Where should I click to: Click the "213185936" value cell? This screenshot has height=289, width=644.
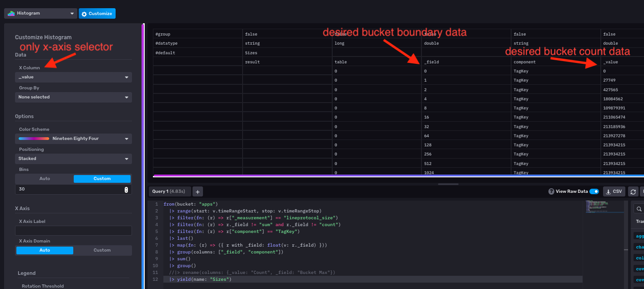click(x=622, y=127)
